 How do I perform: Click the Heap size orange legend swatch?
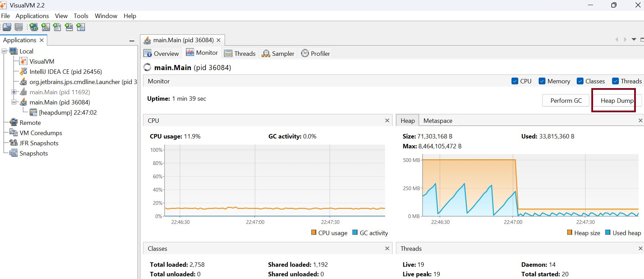[570, 232]
